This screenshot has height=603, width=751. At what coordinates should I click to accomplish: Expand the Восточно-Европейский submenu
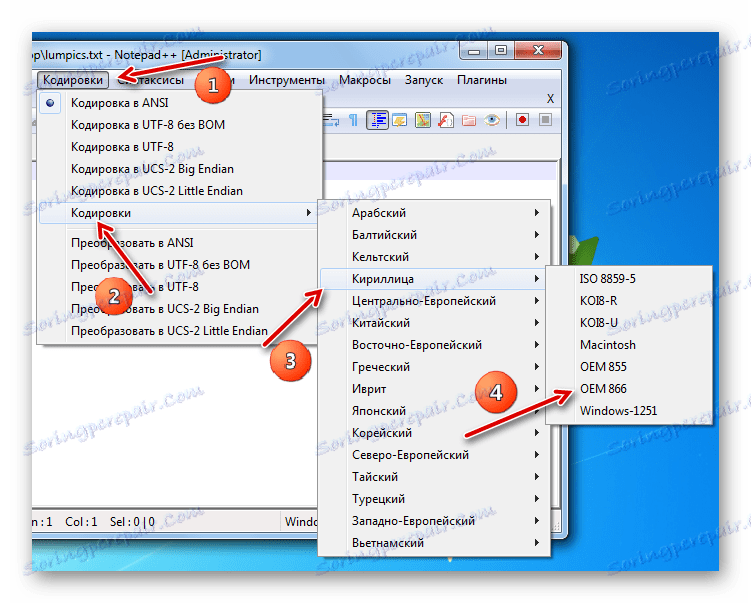pyautogui.click(x=434, y=345)
